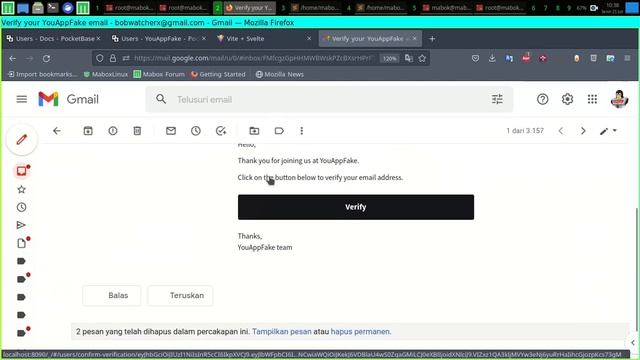Move email to folder icon
Image resolution: width=640 pixels, height=360 pixels.
click(254, 131)
